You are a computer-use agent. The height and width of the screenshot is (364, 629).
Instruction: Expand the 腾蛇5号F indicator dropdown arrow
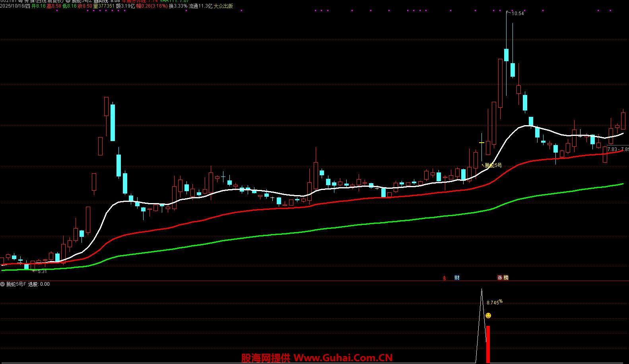[3, 284]
